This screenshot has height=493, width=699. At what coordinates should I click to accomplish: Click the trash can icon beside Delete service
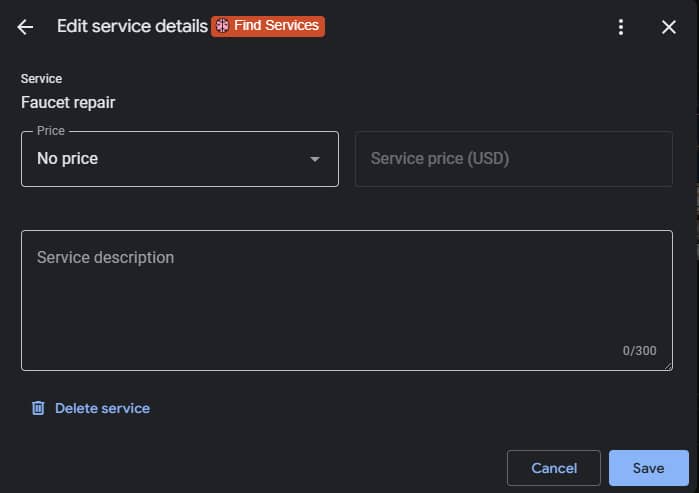38,408
